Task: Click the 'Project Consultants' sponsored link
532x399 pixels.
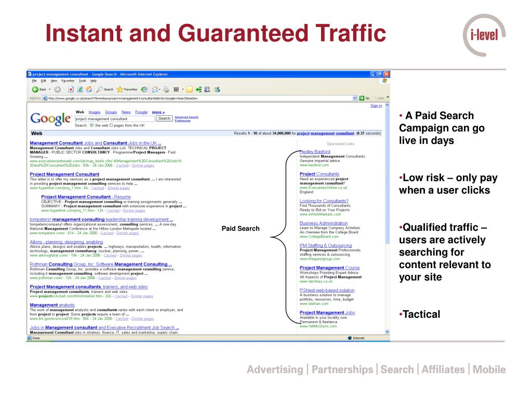Action: coord(320,174)
